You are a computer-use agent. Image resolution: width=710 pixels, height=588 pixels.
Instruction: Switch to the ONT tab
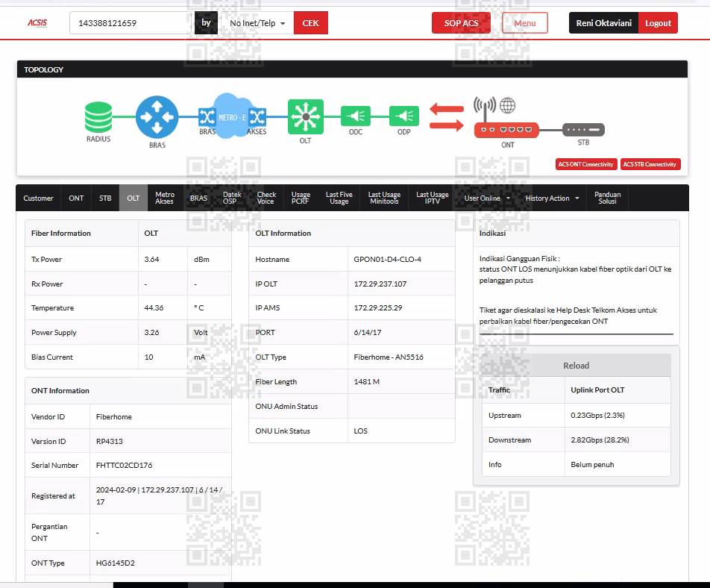[76, 198]
